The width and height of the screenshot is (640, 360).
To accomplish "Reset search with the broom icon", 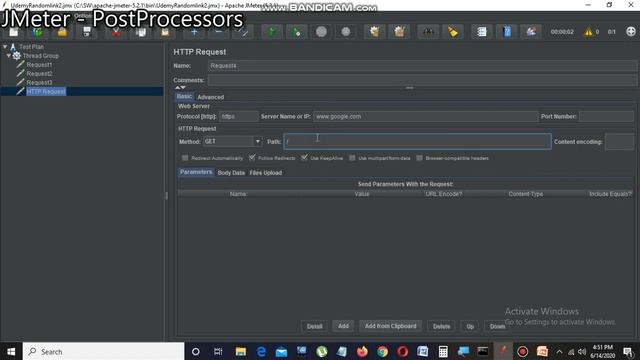I will coord(453,32).
